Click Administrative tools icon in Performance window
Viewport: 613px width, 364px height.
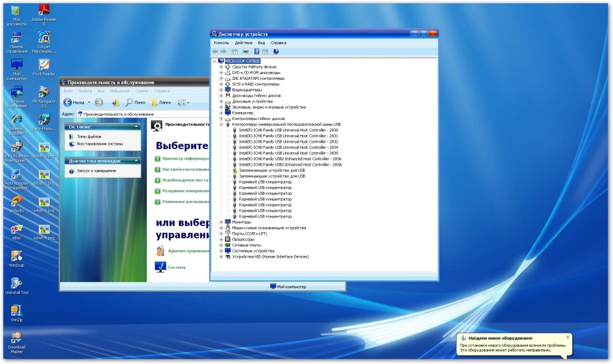click(160, 251)
